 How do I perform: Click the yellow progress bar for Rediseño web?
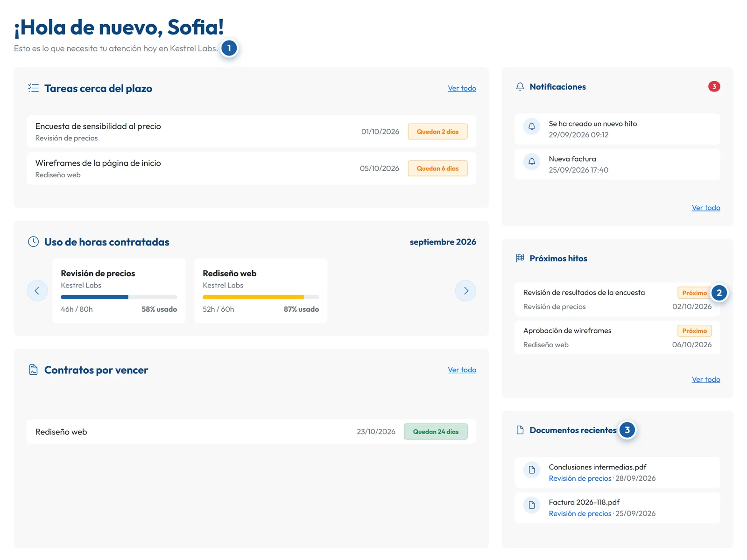261,297
